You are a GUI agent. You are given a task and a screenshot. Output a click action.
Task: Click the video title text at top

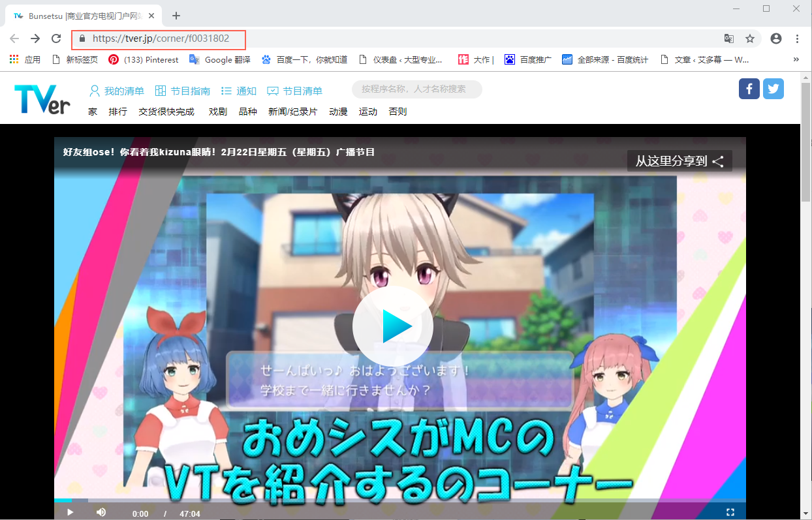click(219, 152)
